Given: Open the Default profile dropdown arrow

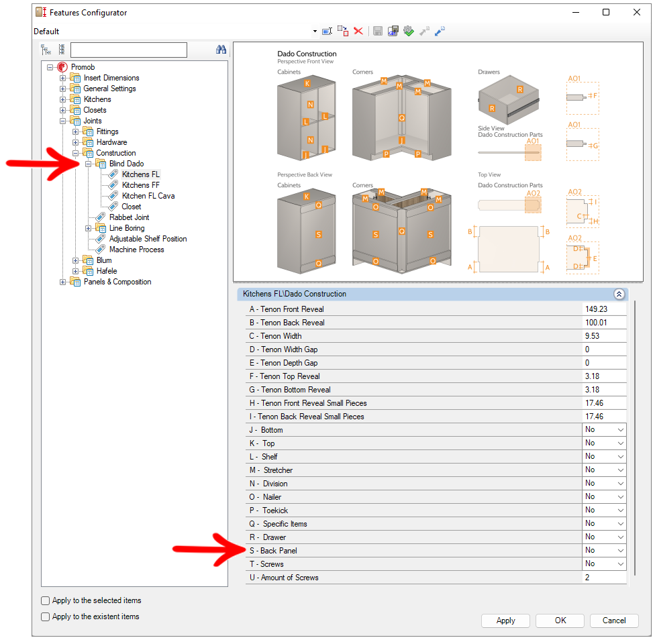Looking at the screenshot, I should (315, 32).
